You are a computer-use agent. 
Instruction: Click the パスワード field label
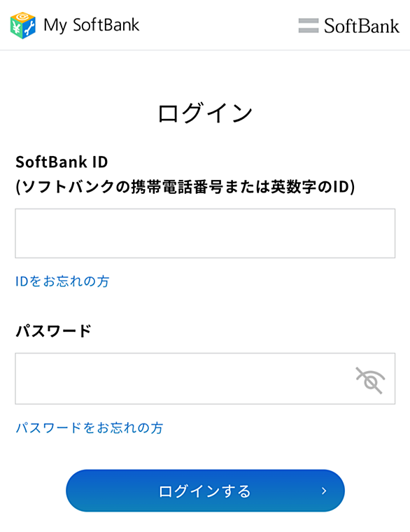pos(54,331)
